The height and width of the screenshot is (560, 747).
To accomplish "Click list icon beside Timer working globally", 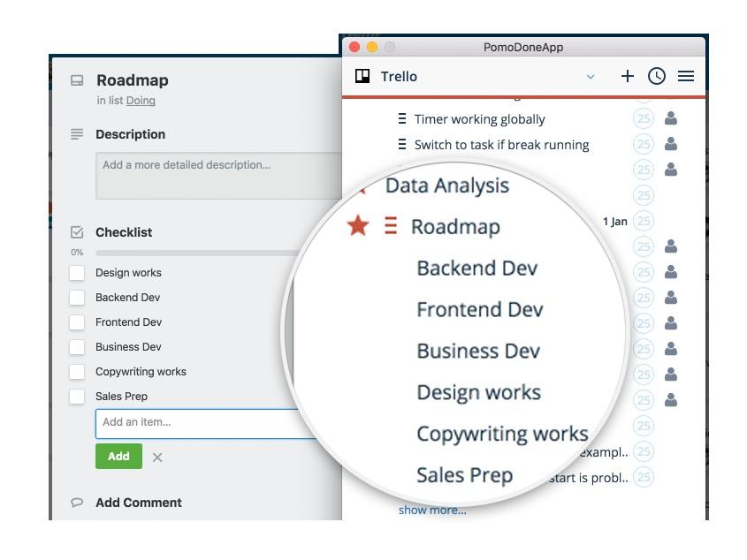I will (x=402, y=118).
